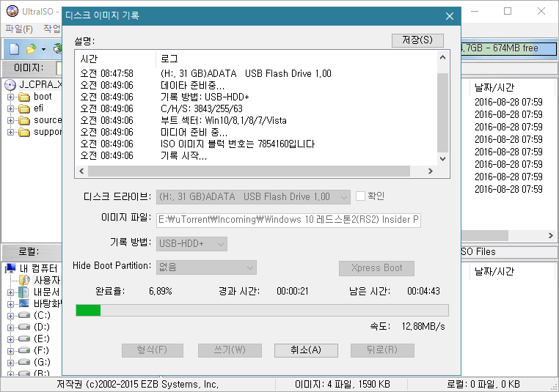The width and height of the screenshot is (559, 392).
Task: Click the 데이타 준비중... log entry
Action: tap(192, 85)
